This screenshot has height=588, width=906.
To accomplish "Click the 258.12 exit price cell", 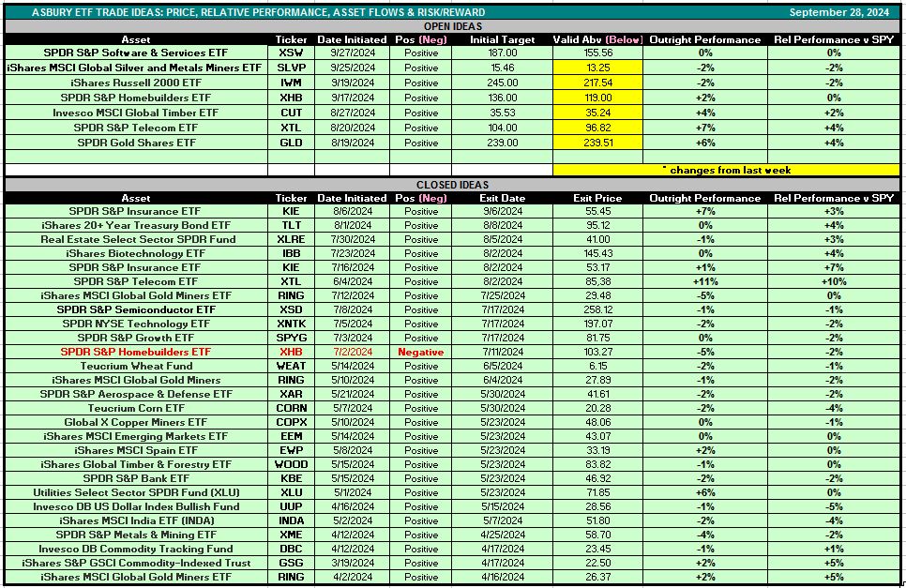I will pyautogui.click(x=597, y=309).
